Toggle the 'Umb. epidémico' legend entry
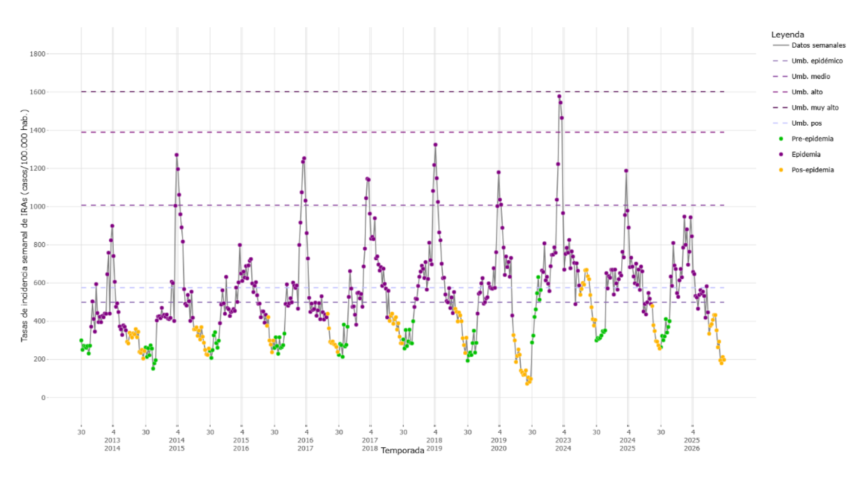Viewport: 868px width, 482px height. (808, 61)
